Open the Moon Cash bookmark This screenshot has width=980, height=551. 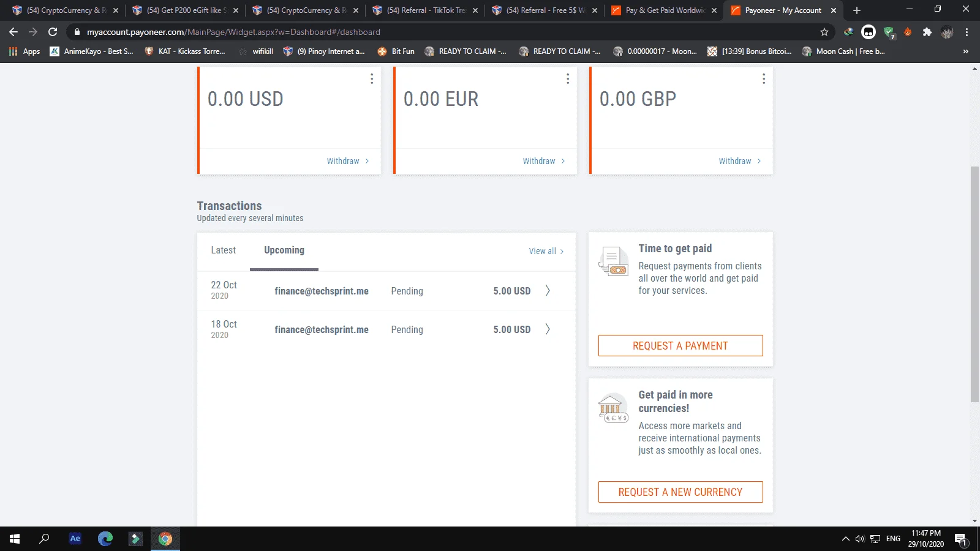[x=843, y=51]
